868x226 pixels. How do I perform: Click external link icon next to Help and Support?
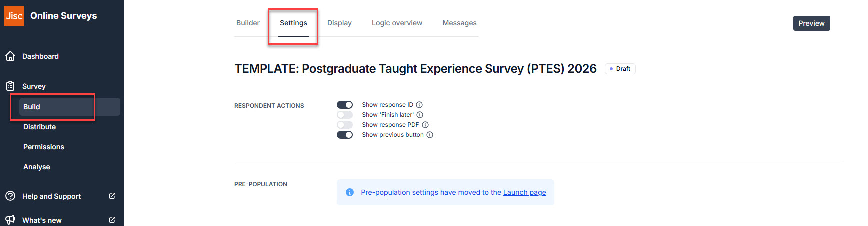(x=112, y=196)
